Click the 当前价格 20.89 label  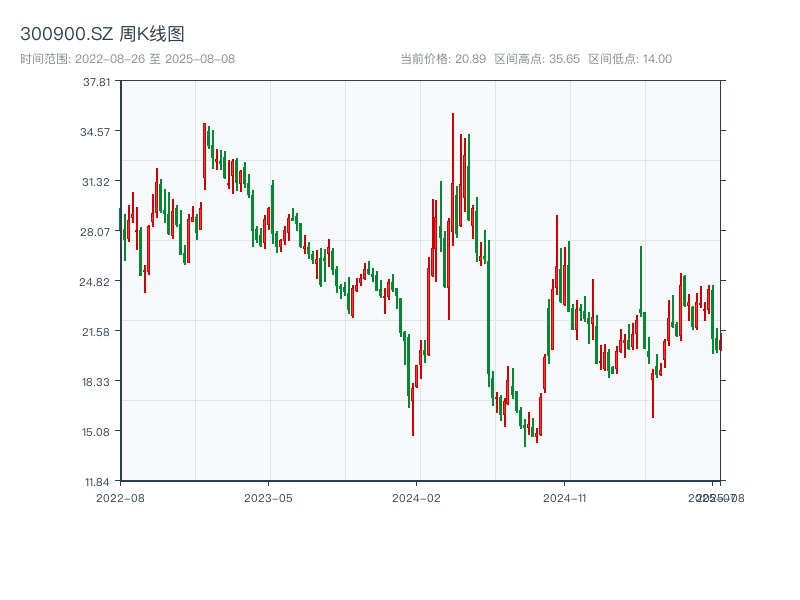coord(443,59)
